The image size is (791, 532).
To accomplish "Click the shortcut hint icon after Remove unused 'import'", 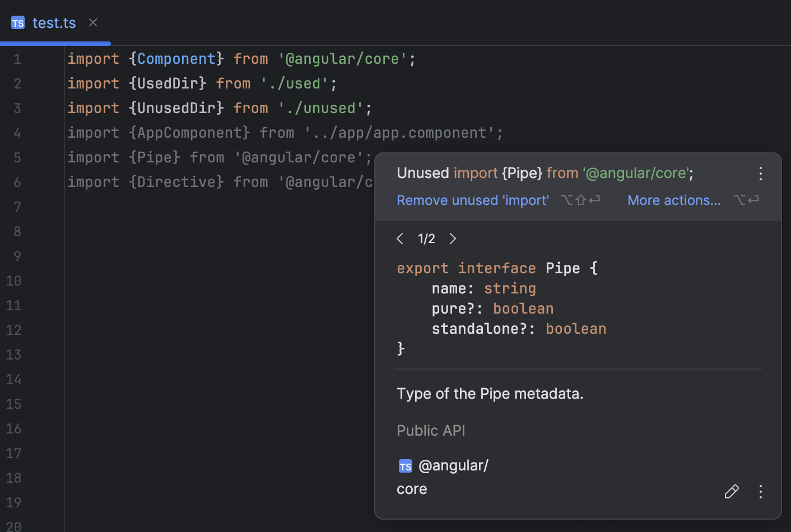I will click(580, 200).
